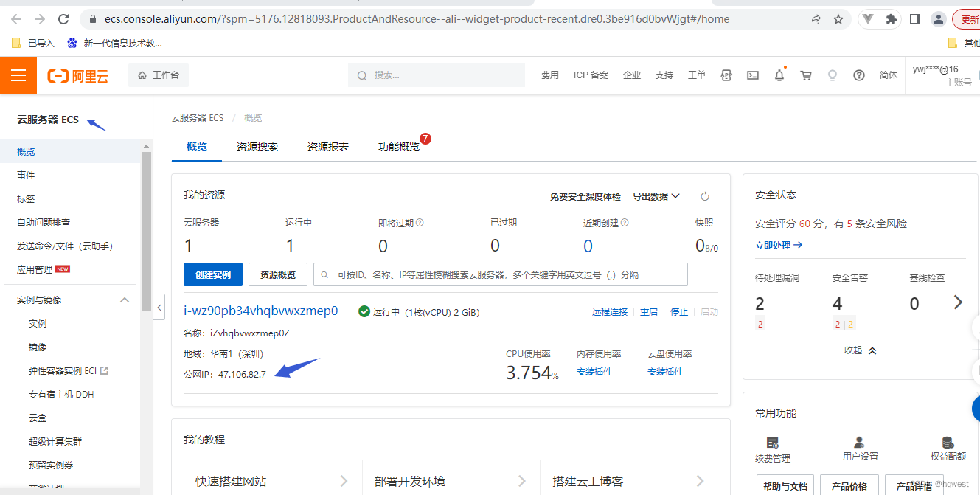
Task: Switch to the 功能概览 tab
Action: pos(399,147)
